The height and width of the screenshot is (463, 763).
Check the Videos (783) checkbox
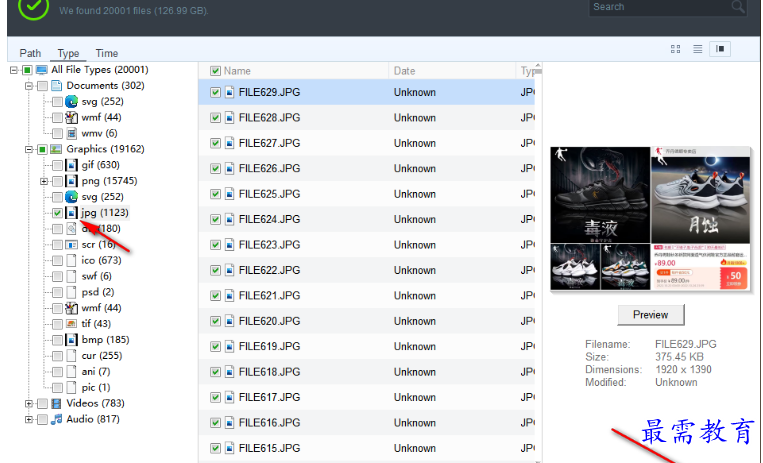42,403
